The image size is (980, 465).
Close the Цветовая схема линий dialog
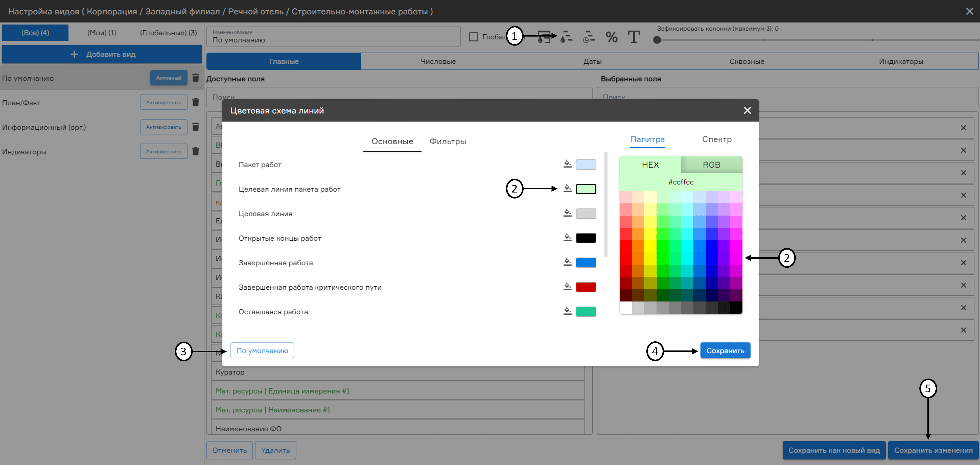point(747,110)
